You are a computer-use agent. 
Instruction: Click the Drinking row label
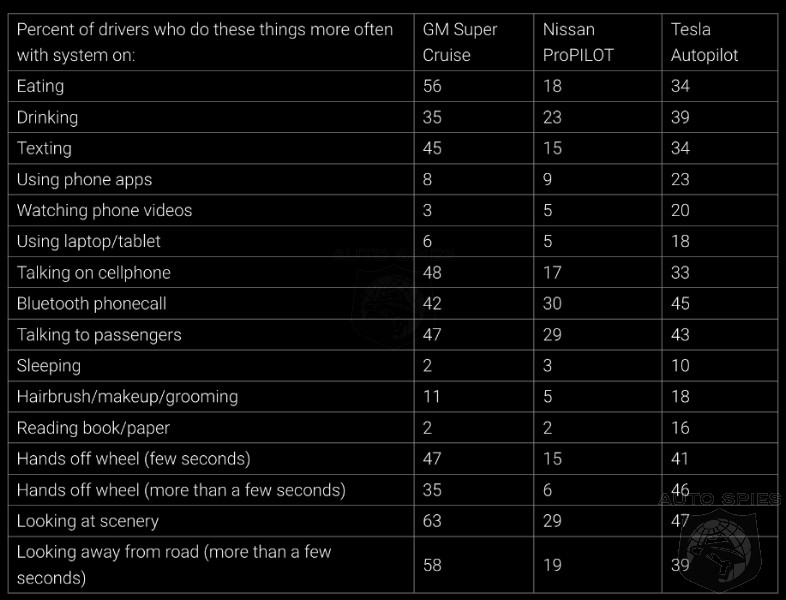tap(47, 117)
